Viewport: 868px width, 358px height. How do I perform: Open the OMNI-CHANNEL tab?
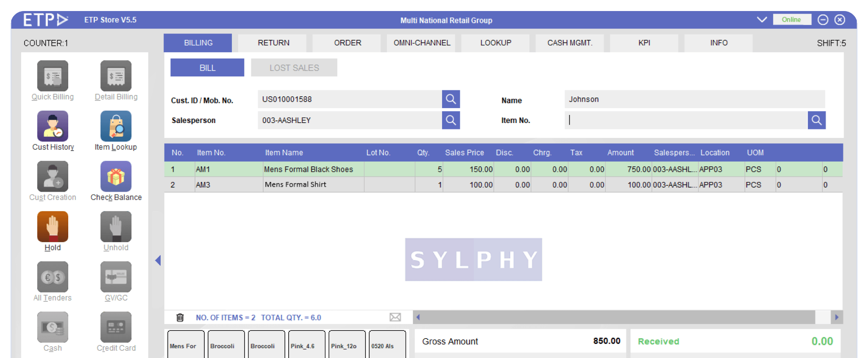[422, 43]
